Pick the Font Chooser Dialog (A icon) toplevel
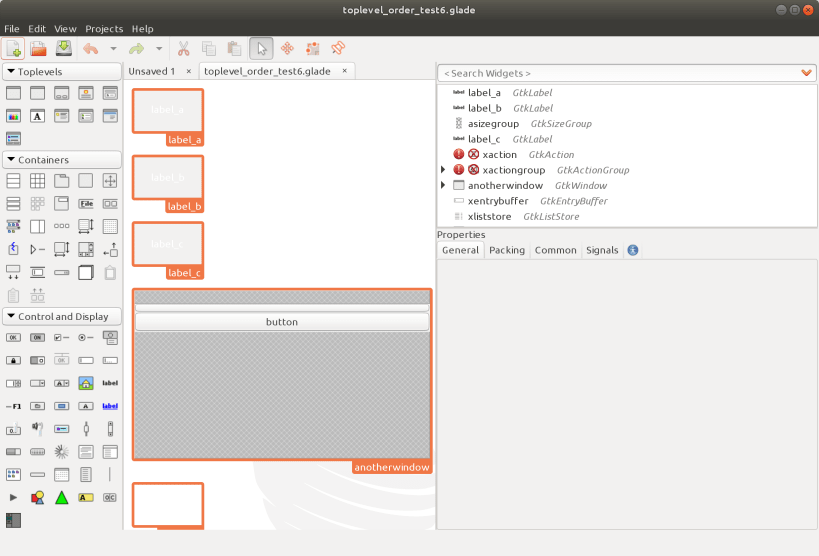 pos(37,116)
